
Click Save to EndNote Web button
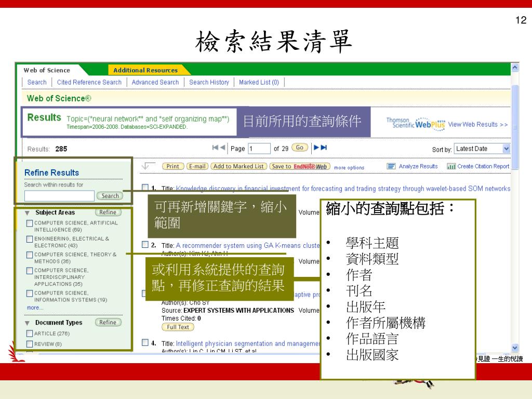pyautogui.click(x=300, y=166)
